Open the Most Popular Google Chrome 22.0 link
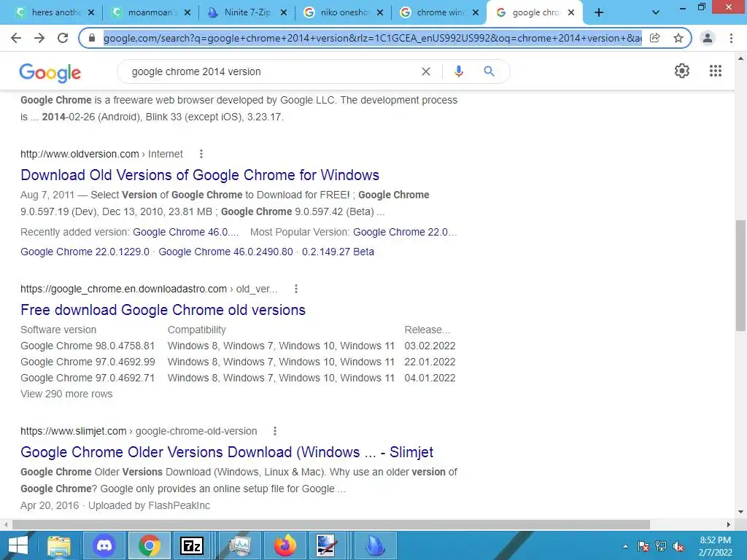The height and width of the screenshot is (560, 747). (x=404, y=232)
